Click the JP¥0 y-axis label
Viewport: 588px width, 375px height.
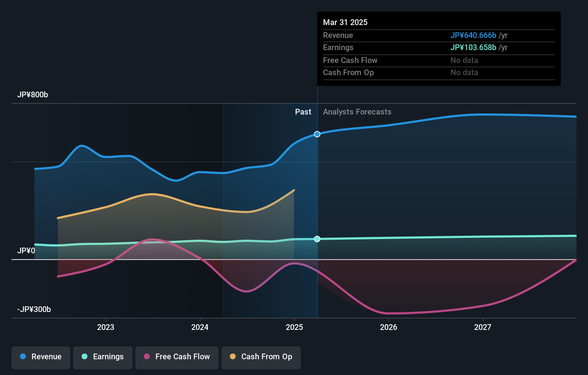26,250
